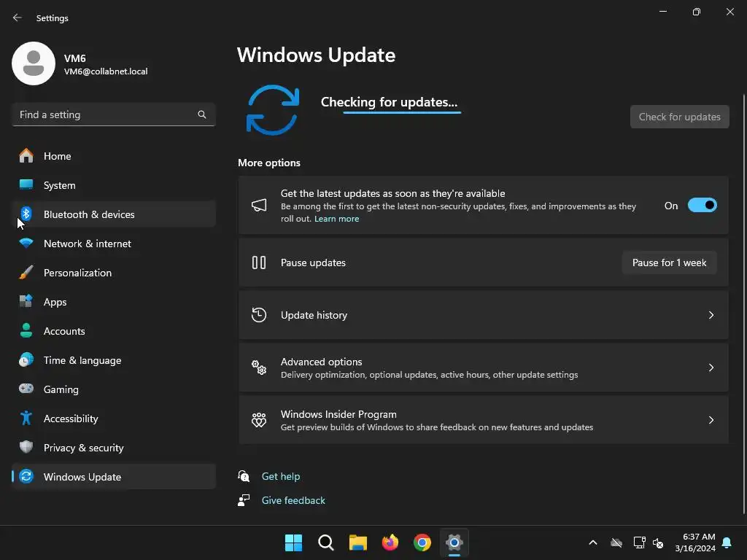The height and width of the screenshot is (560, 747).
Task: Click the Accessibility figure icon
Action: tap(26, 418)
